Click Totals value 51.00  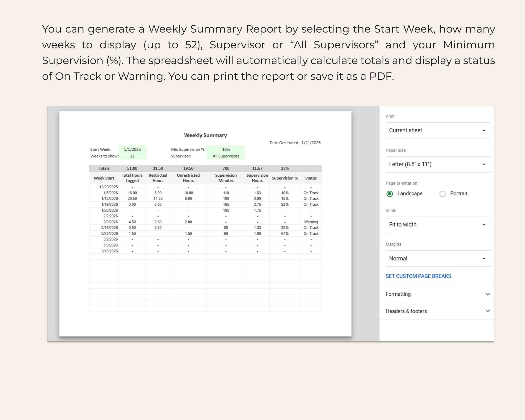[132, 168]
